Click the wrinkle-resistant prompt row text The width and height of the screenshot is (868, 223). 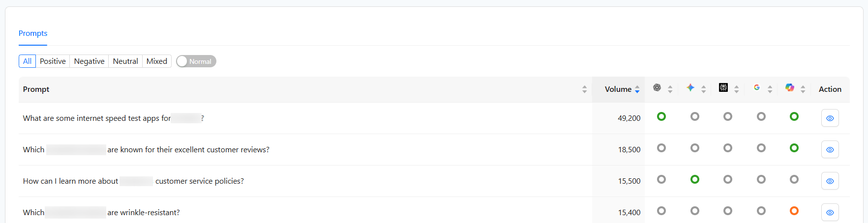(x=143, y=213)
